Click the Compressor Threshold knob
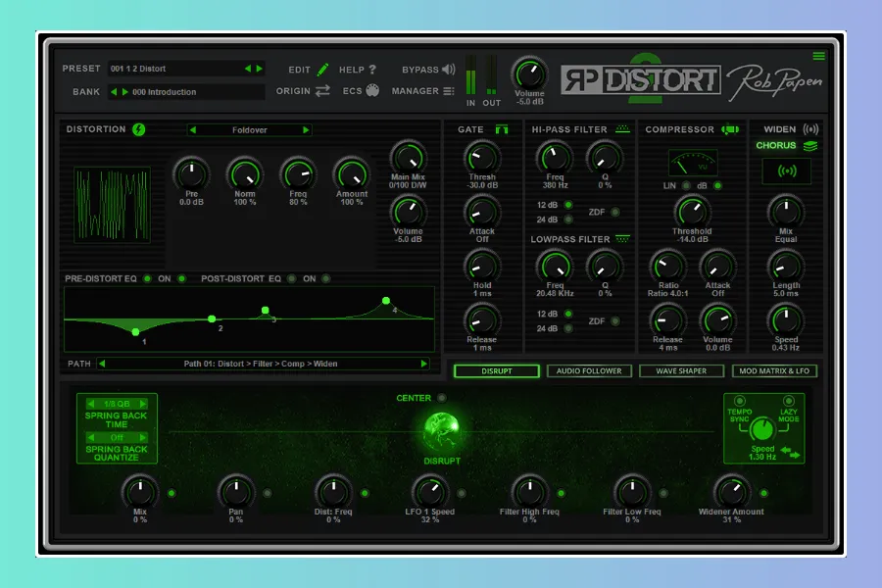882x588 pixels. pos(692,210)
